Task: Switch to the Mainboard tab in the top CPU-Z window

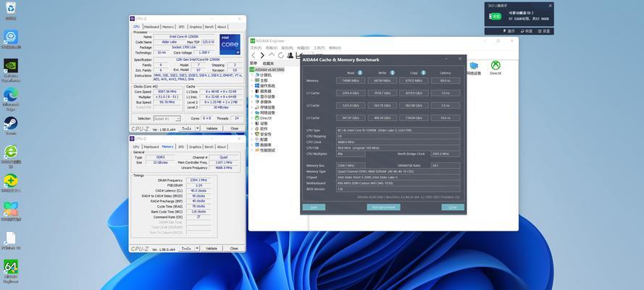Action: (x=151, y=27)
